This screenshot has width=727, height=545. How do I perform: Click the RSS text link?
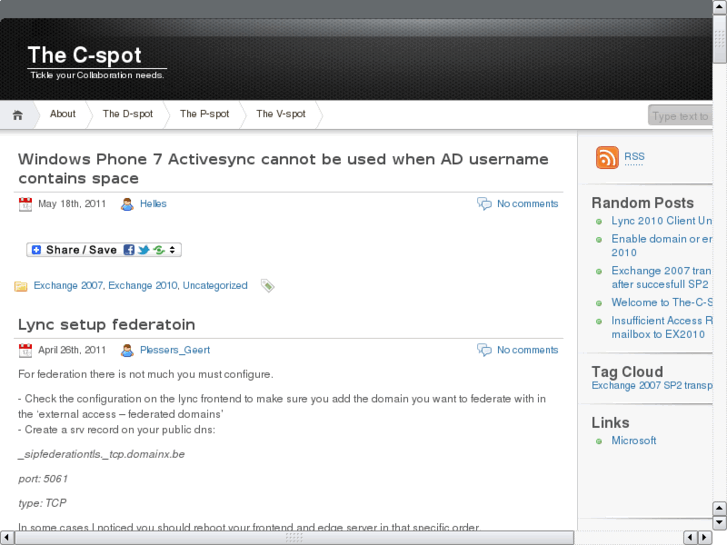[x=634, y=157]
